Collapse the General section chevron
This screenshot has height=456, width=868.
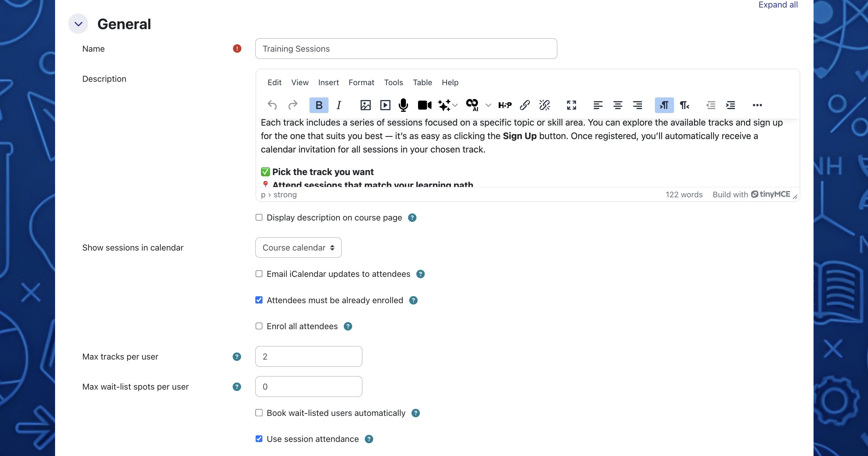click(78, 24)
